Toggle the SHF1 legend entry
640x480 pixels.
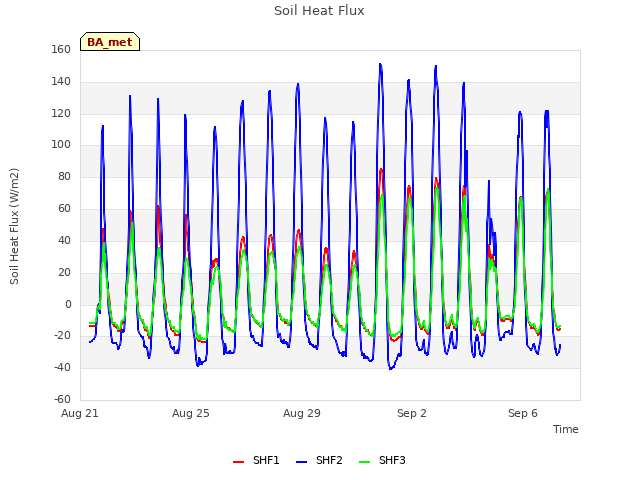(x=256, y=460)
